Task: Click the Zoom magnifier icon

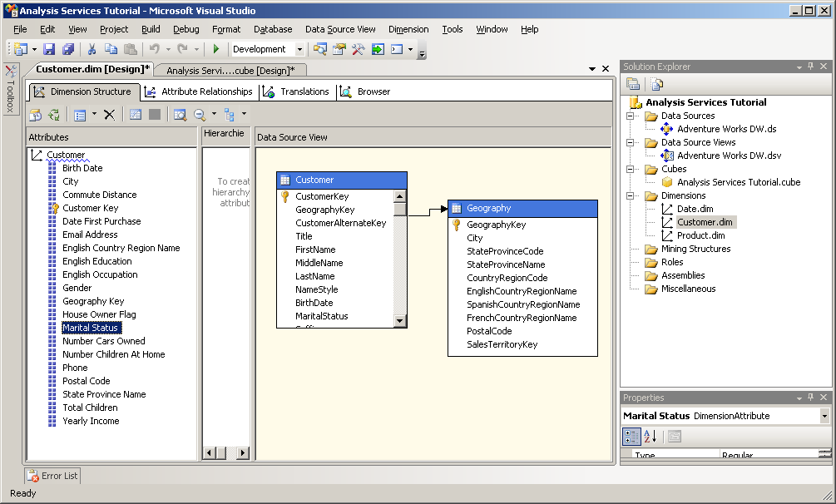Action: 200,114
